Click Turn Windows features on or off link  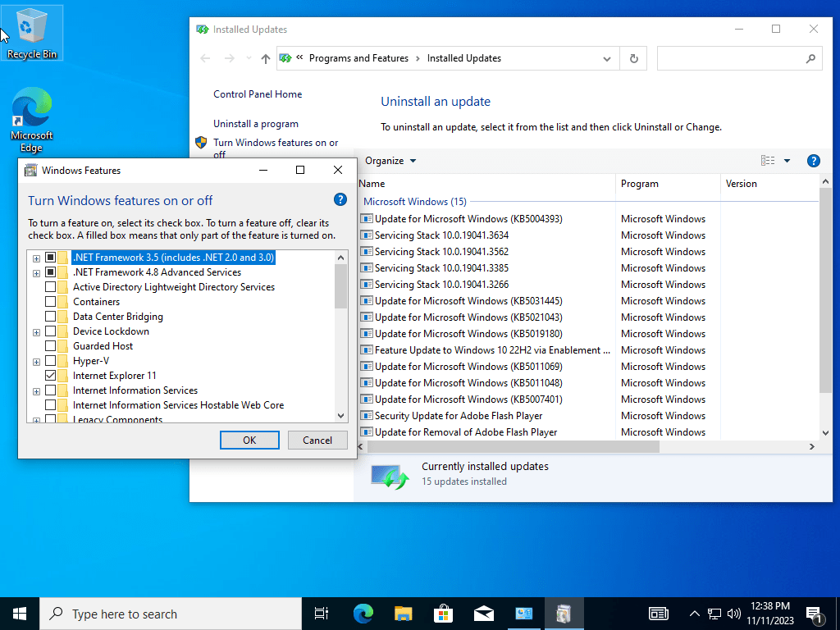[276, 148]
